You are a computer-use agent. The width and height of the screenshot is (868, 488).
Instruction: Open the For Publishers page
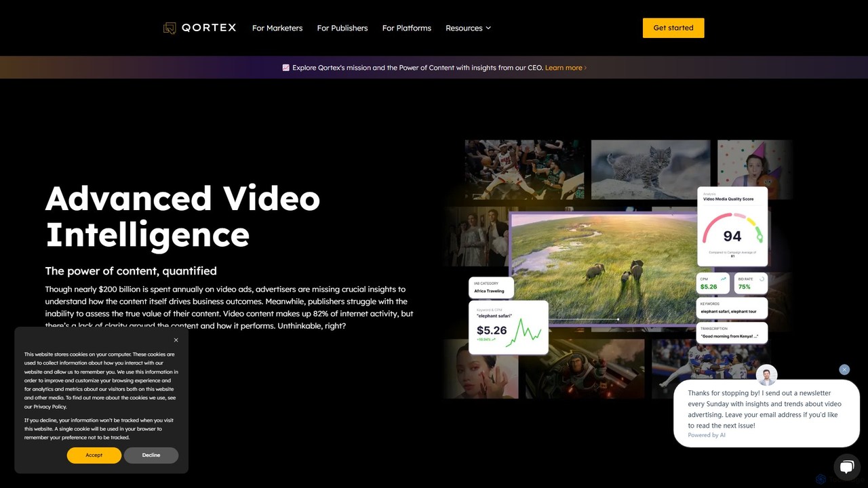(x=342, y=28)
